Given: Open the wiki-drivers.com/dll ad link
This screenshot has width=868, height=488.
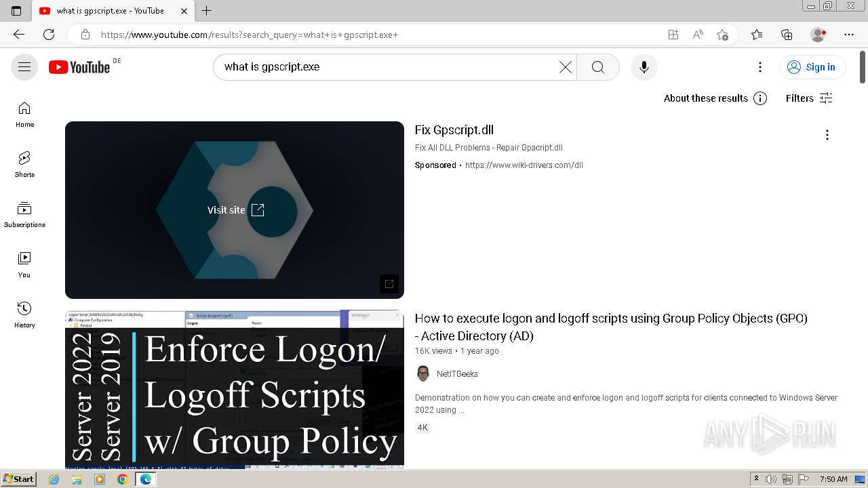Looking at the screenshot, I should click(524, 165).
